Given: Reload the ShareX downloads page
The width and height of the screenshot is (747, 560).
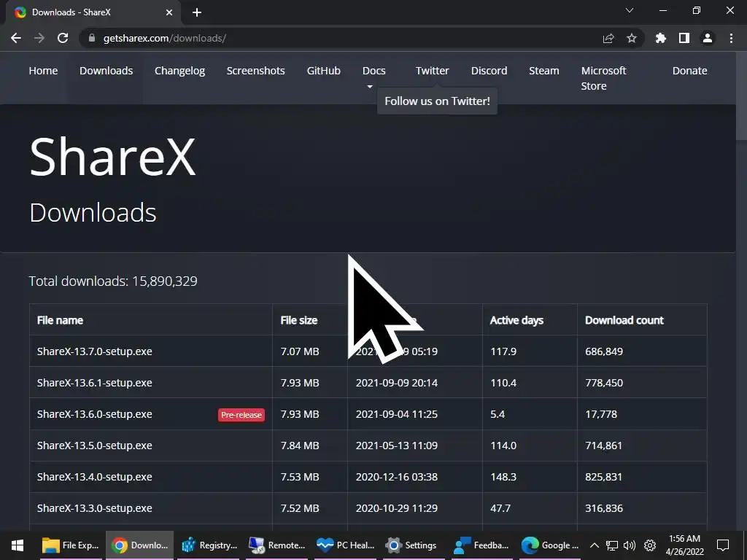Looking at the screenshot, I should click(x=63, y=38).
